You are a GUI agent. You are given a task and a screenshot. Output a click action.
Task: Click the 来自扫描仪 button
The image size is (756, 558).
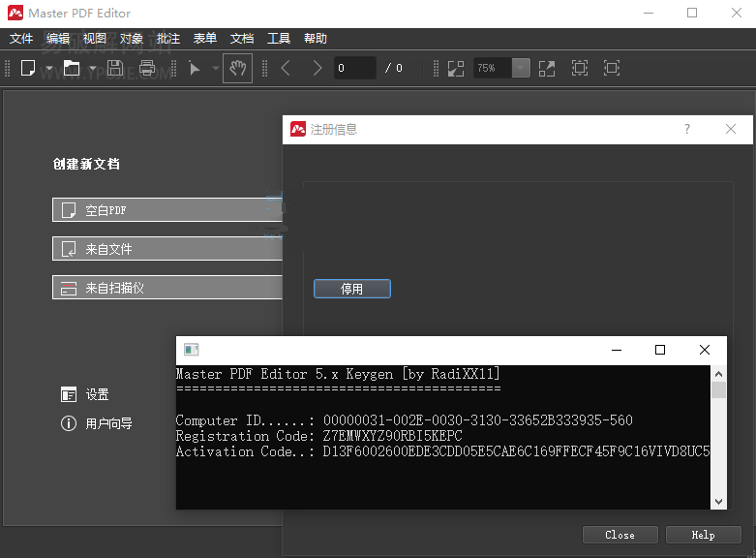(167, 288)
